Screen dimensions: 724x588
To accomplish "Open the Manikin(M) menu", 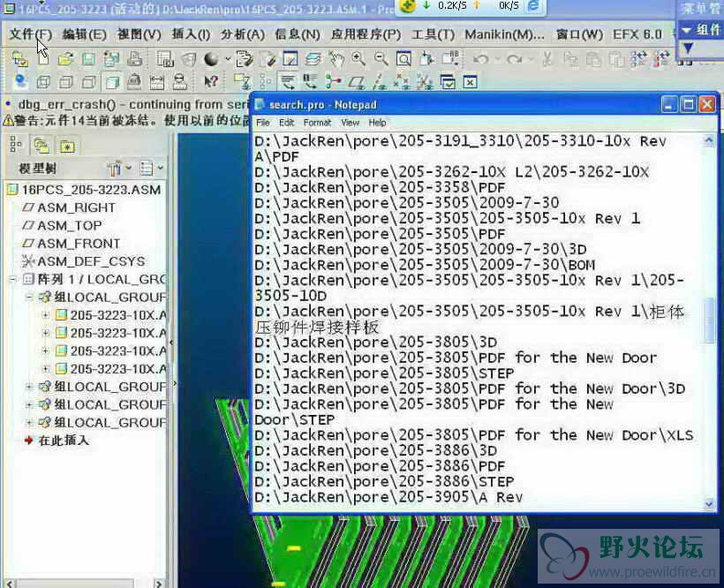I will [504, 34].
